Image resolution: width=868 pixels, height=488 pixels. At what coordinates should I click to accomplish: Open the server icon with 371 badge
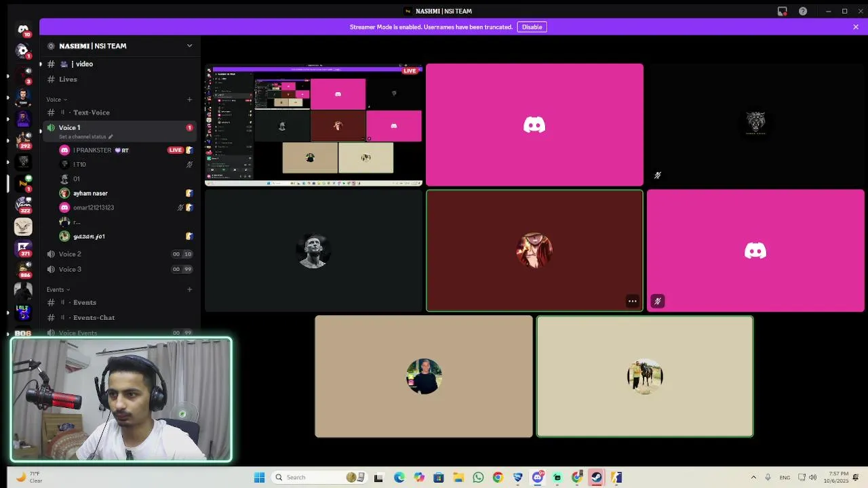(x=23, y=248)
